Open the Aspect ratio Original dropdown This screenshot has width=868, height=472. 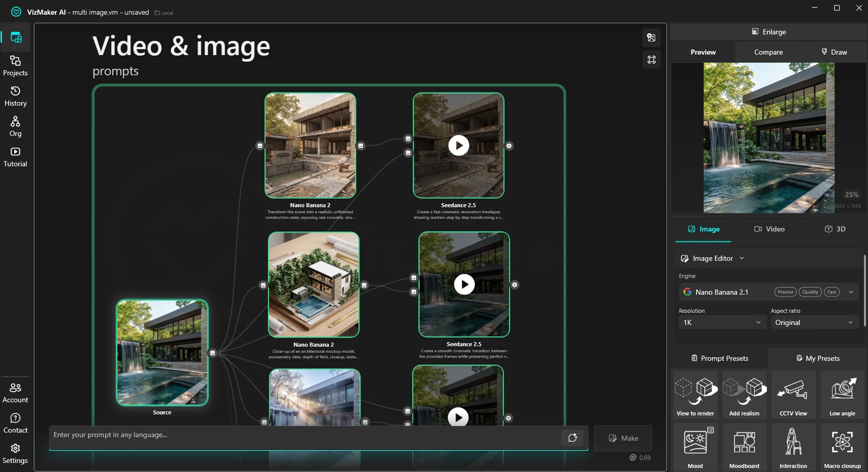(x=814, y=322)
